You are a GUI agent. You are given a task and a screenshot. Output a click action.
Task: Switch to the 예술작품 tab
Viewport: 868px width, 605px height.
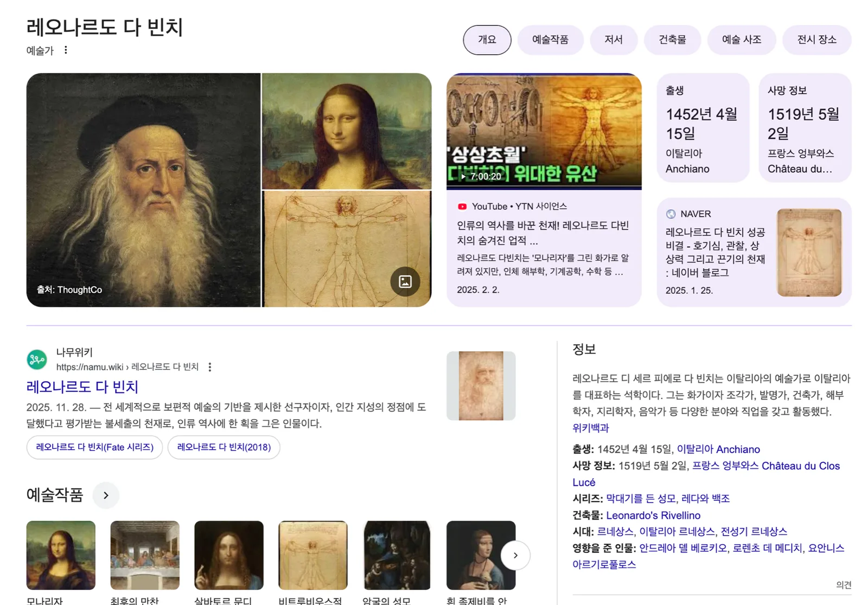tap(550, 40)
